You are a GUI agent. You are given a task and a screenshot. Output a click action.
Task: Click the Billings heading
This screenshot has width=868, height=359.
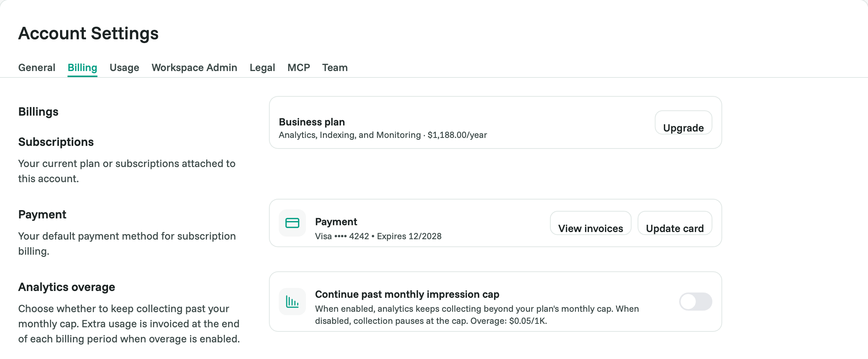pyautogui.click(x=38, y=112)
